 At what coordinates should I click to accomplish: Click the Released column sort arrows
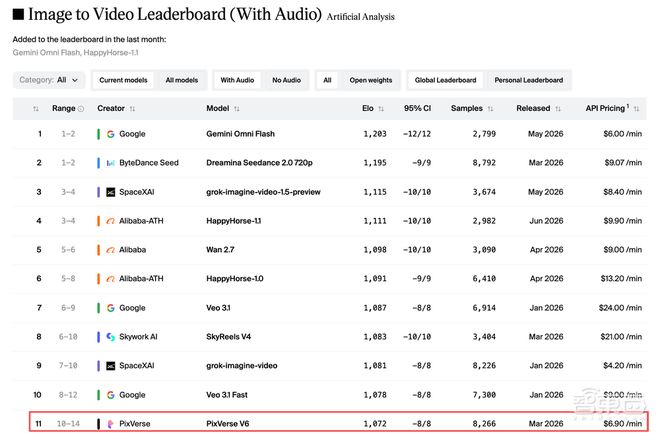[x=558, y=109]
